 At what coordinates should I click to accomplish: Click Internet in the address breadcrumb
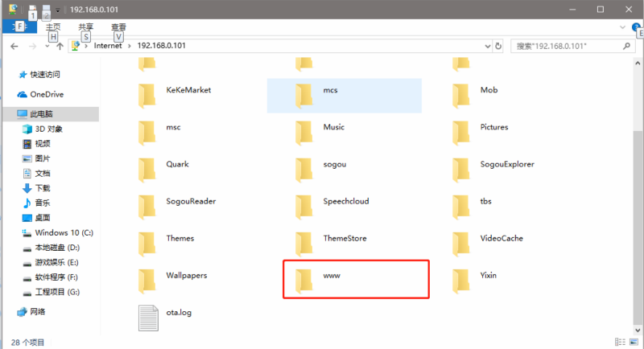(x=108, y=47)
